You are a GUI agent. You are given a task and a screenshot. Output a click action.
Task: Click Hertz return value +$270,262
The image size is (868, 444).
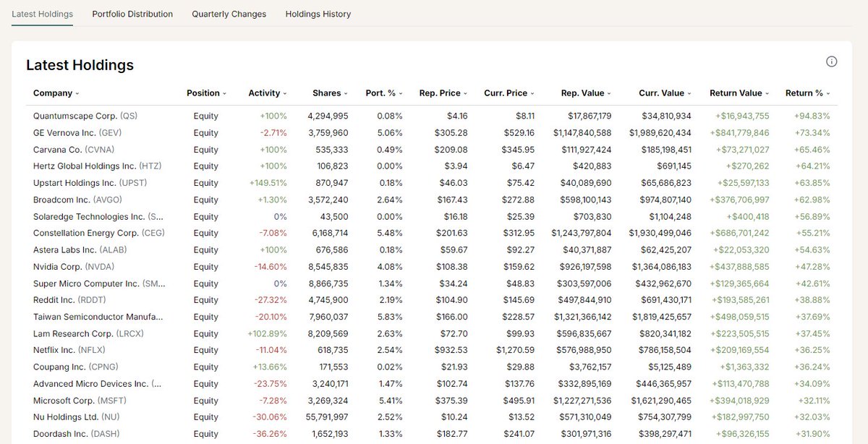[x=748, y=166]
